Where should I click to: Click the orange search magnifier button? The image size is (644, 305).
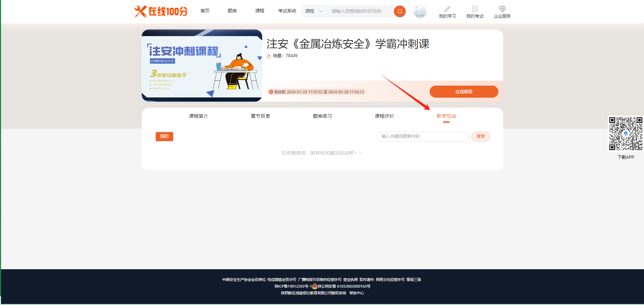tap(400, 11)
